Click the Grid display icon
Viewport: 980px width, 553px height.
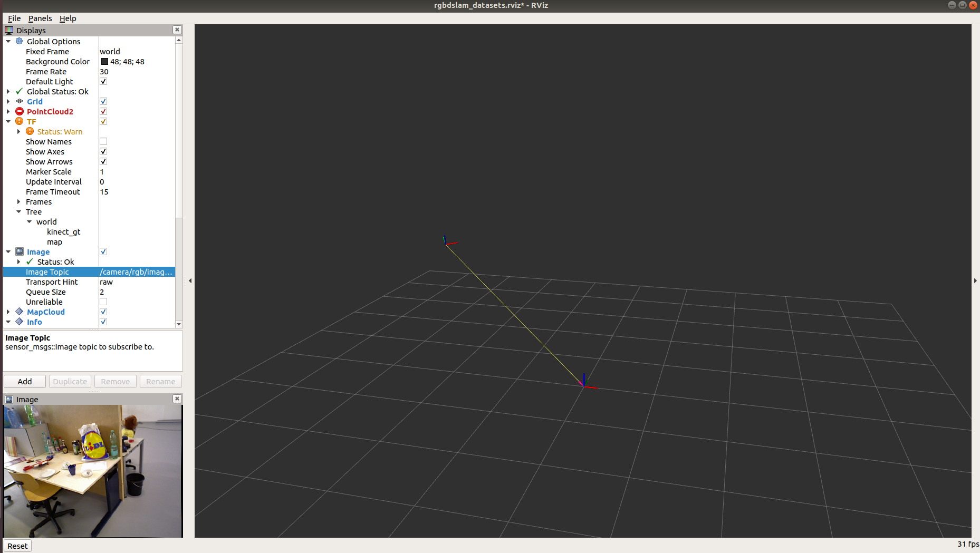[x=19, y=101]
